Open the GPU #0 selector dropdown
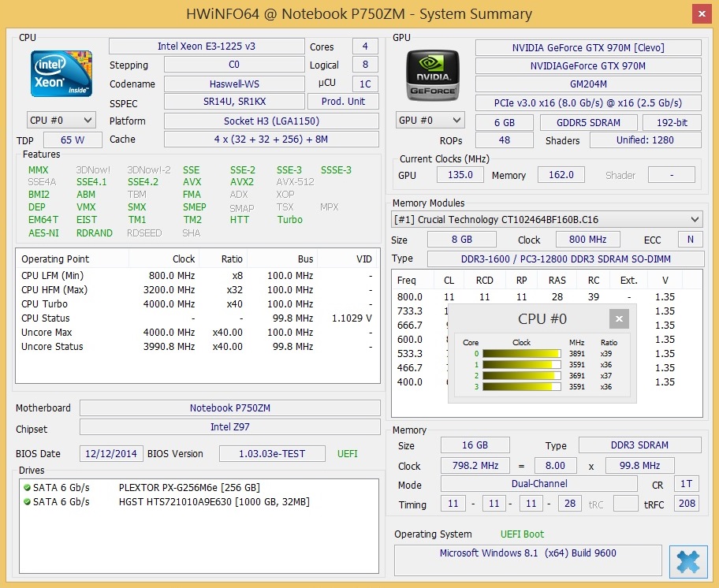Viewport: 719px width, 588px height. tap(430, 120)
